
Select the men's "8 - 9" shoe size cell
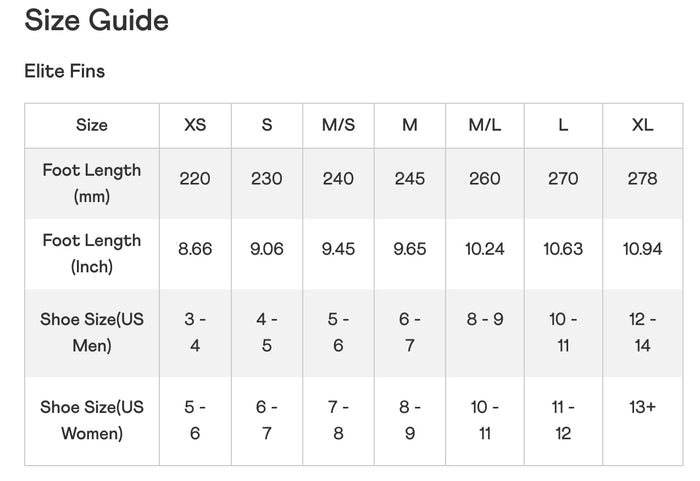pos(485,320)
